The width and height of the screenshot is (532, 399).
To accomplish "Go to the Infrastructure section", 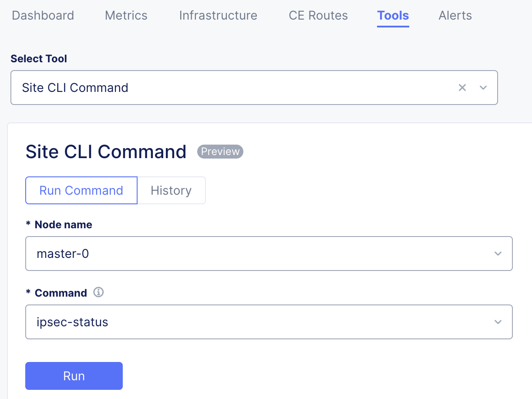I will [x=218, y=15].
